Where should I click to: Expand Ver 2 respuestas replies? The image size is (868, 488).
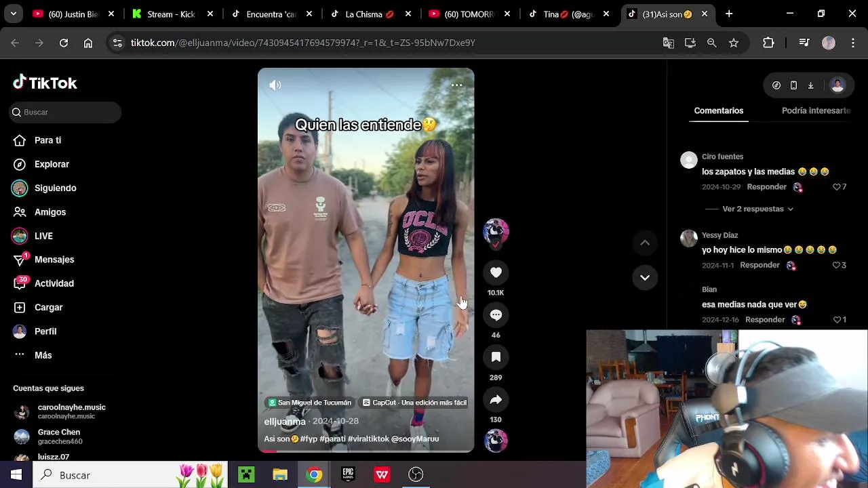[x=757, y=209]
